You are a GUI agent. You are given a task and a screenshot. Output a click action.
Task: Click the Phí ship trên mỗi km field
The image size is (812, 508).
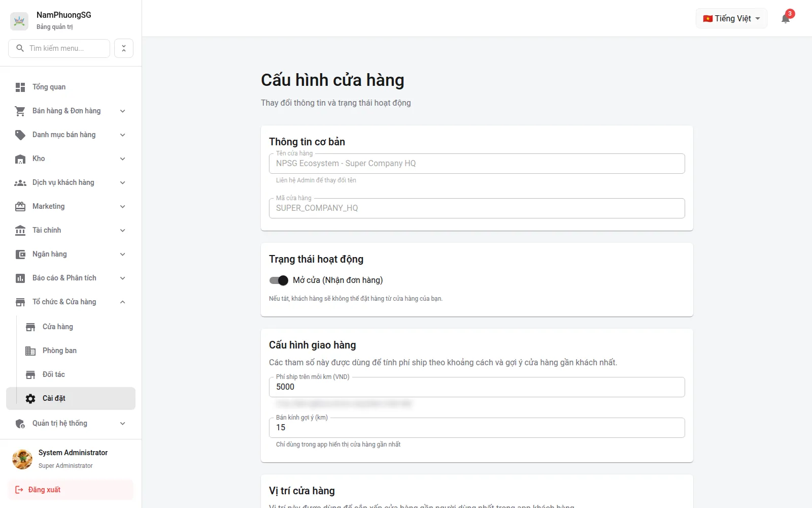pos(477,387)
